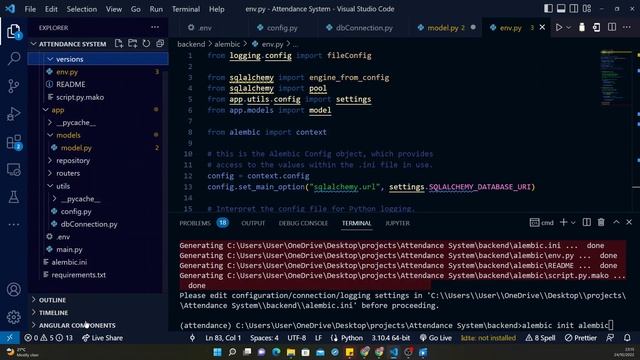Show the Jupyter panel tab
The image size is (640, 360).
pyautogui.click(x=397, y=223)
